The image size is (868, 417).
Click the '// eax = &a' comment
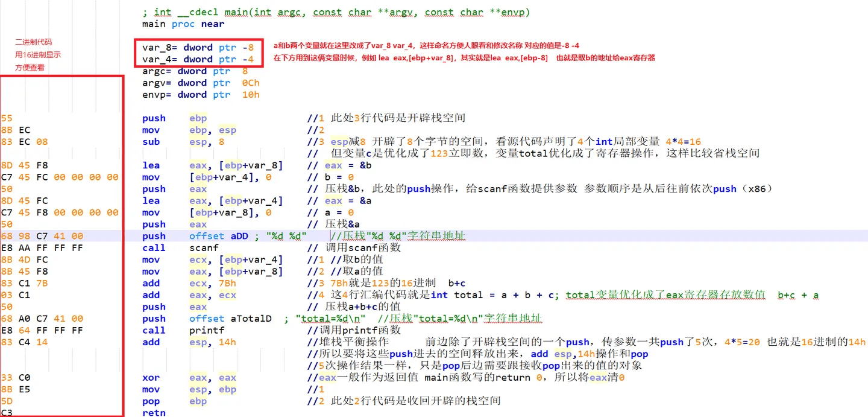(339, 201)
